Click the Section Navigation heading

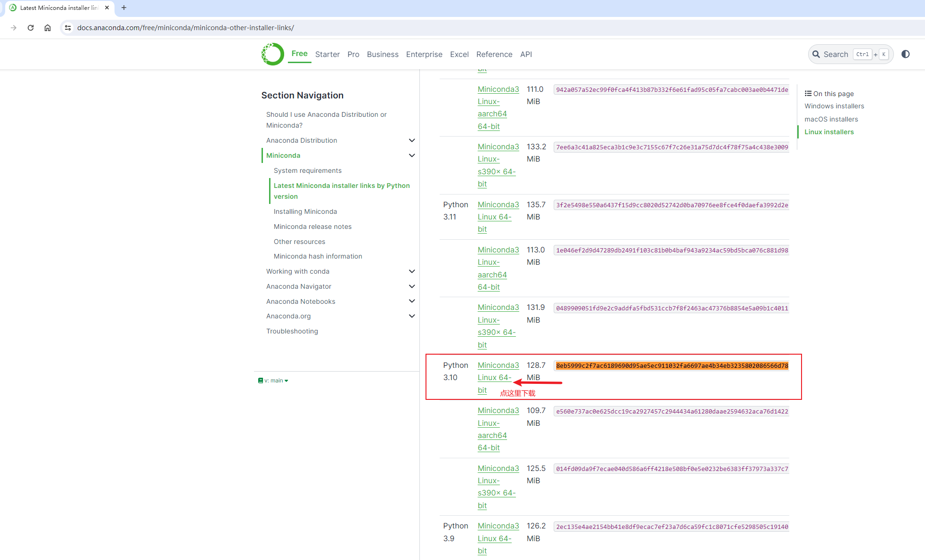coord(303,95)
